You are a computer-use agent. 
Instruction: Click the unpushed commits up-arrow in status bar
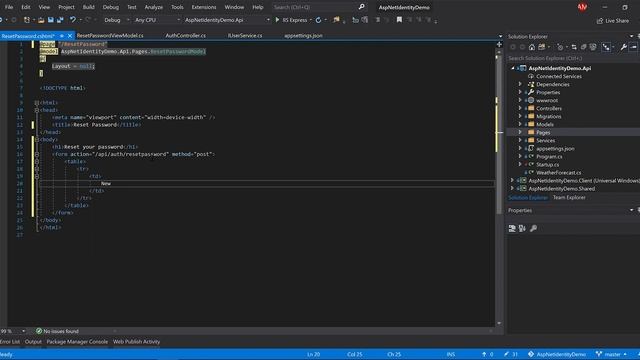pyautogui.click(x=484, y=354)
